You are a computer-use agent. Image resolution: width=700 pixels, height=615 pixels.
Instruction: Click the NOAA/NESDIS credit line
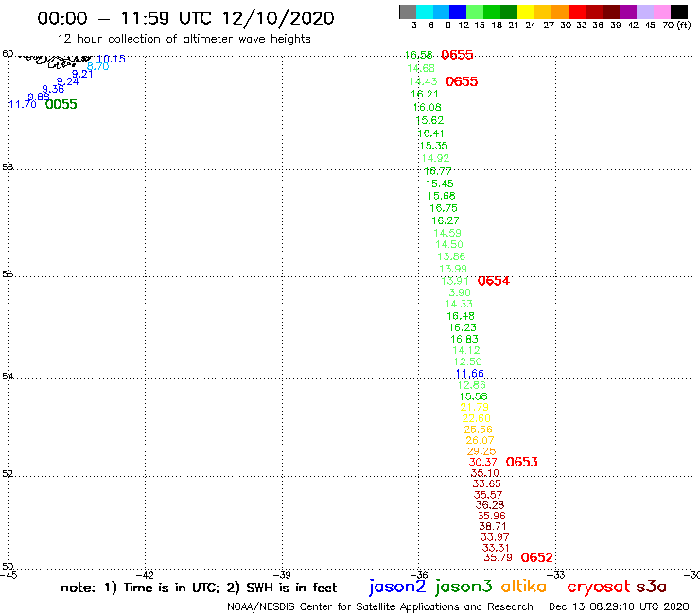[x=380, y=606]
